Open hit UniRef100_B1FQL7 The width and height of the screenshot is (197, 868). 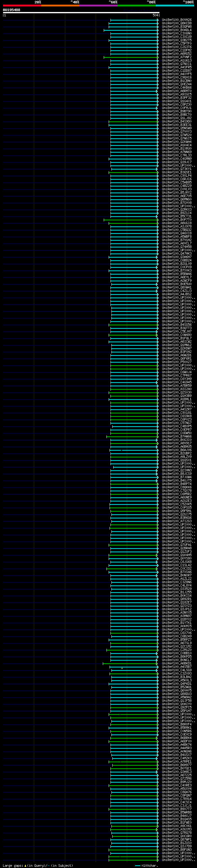pos(176,338)
